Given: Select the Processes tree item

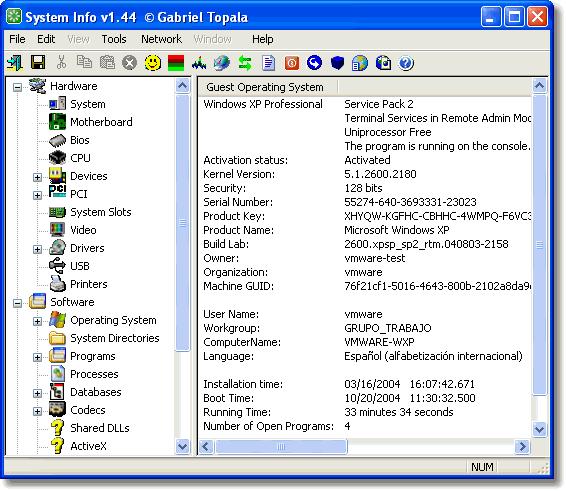Looking at the screenshot, I should pyautogui.click(x=94, y=374).
